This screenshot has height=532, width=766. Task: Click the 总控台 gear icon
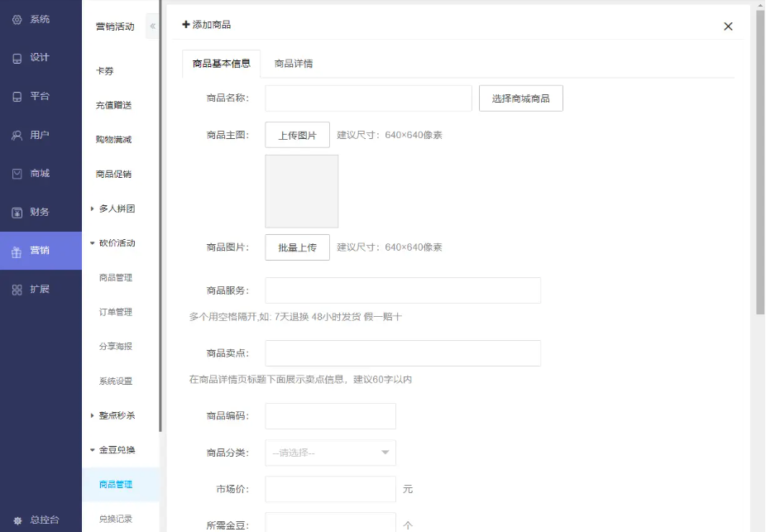pyautogui.click(x=17, y=520)
